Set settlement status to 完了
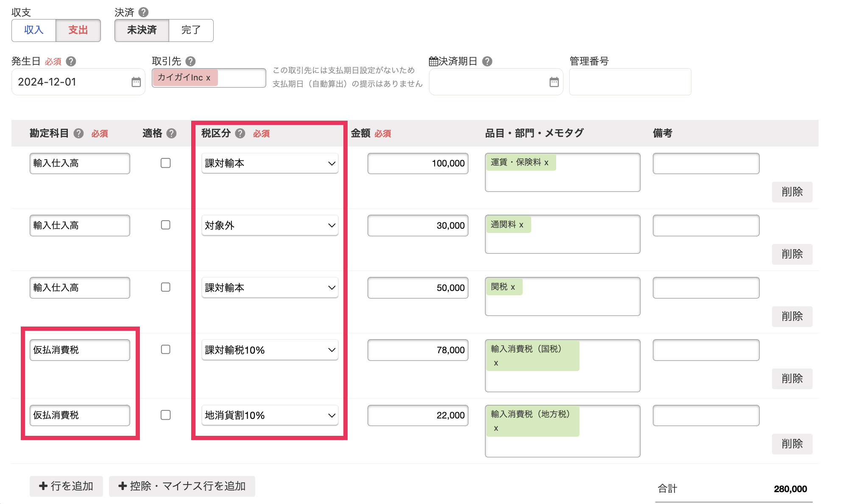This screenshot has width=847, height=504. click(191, 30)
